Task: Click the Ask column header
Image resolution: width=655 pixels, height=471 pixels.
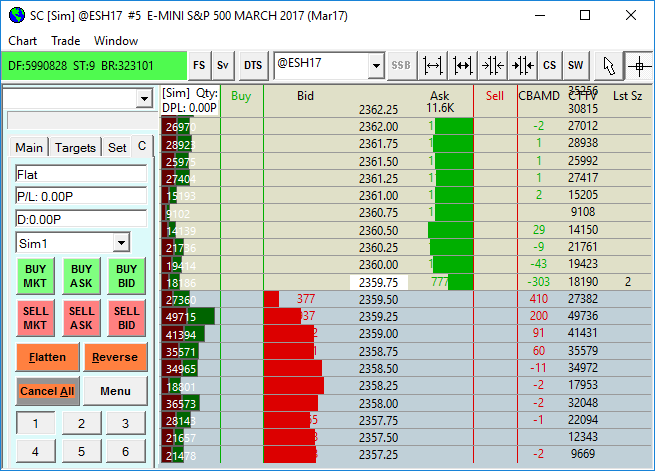Action: pos(439,96)
